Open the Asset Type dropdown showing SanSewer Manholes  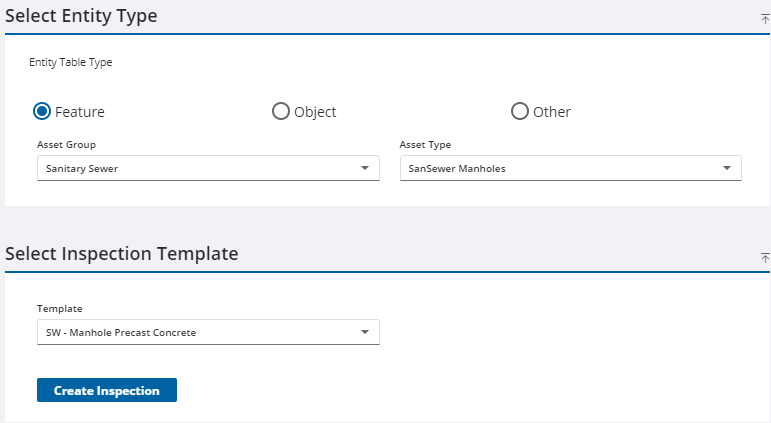point(570,168)
